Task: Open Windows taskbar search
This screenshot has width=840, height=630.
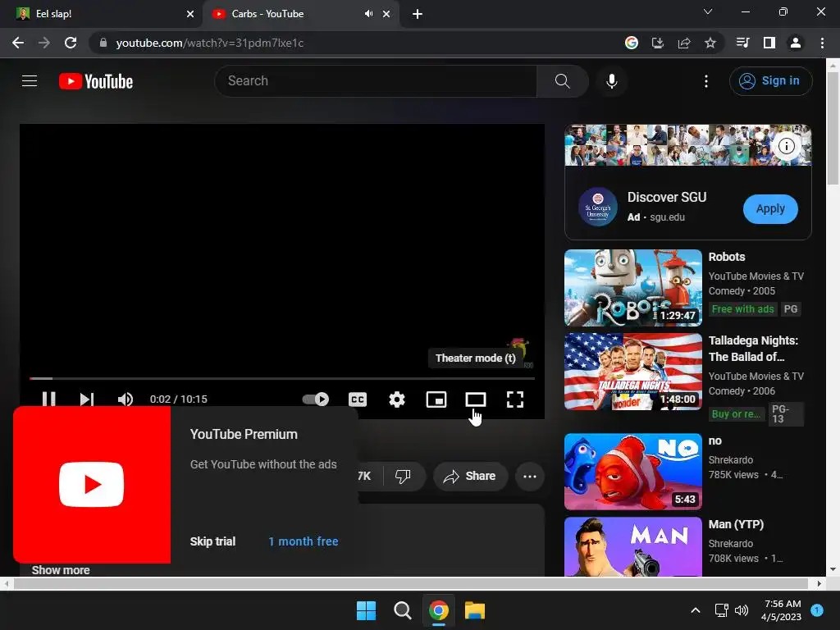Action: [x=402, y=610]
